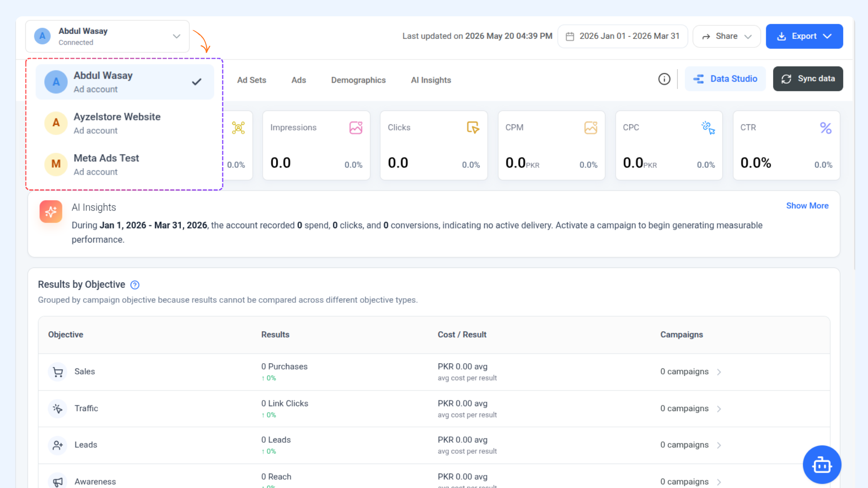Click the CPC card pointer icon

(708, 128)
